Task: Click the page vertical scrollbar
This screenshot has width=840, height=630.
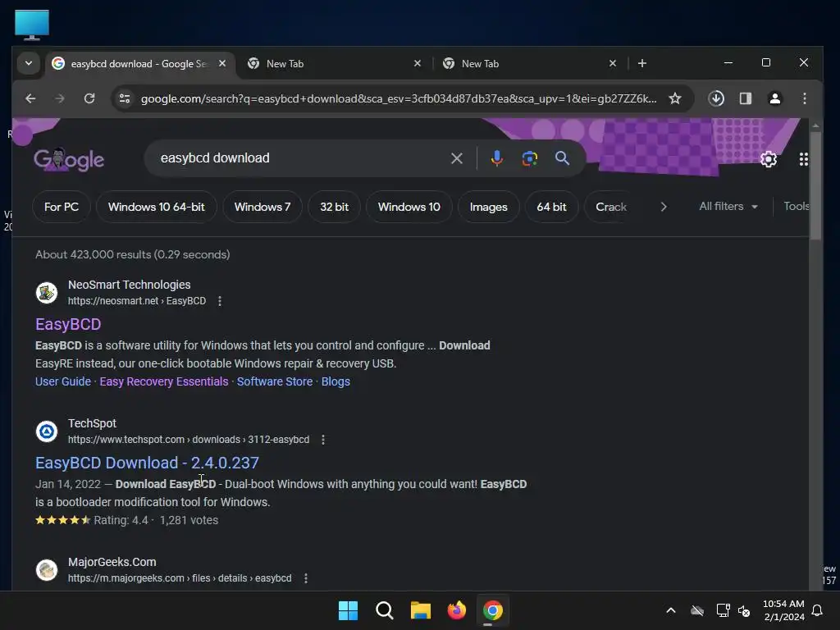Action: pyautogui.click(x=815, y=186)
